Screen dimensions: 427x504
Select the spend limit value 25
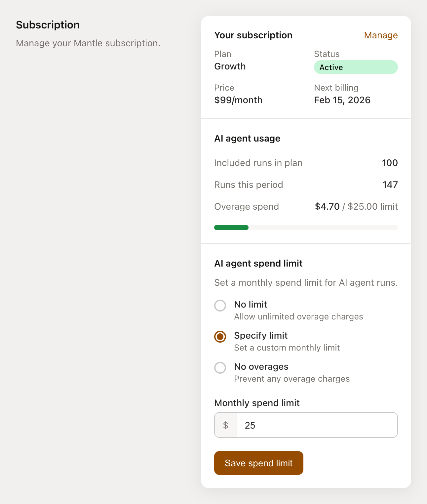(x=250, y=425)
